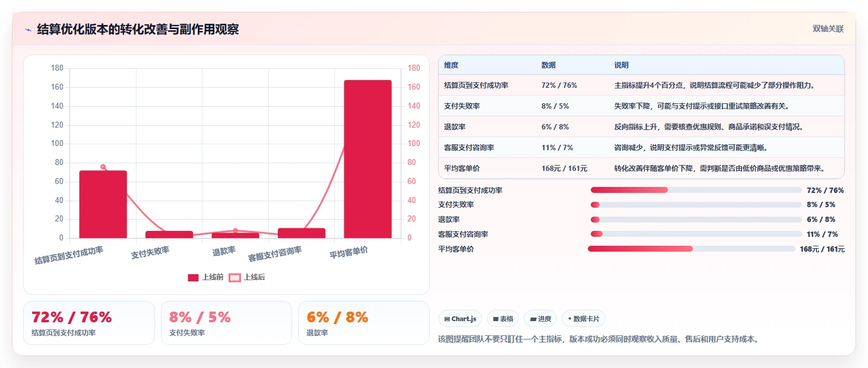Click the 支付失败率 x-axis label
Image resolution: width=868 pixels, height=368 pixels.
click(150, 252)
